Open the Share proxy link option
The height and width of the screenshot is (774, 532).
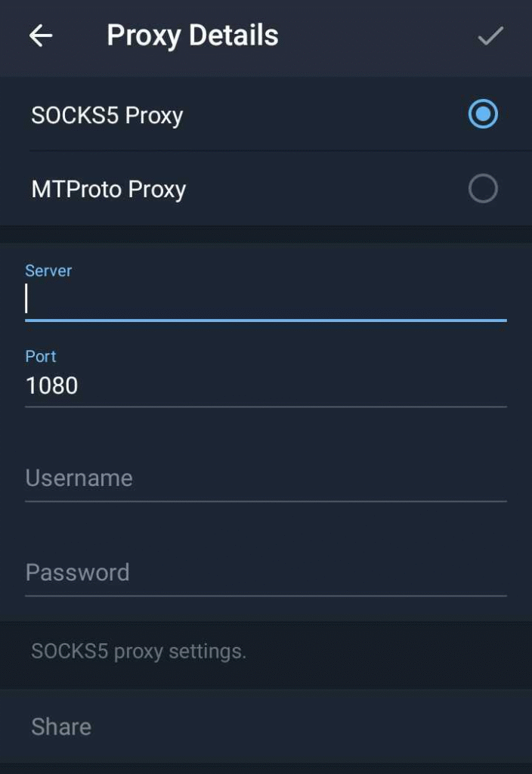tap(60, 726)
